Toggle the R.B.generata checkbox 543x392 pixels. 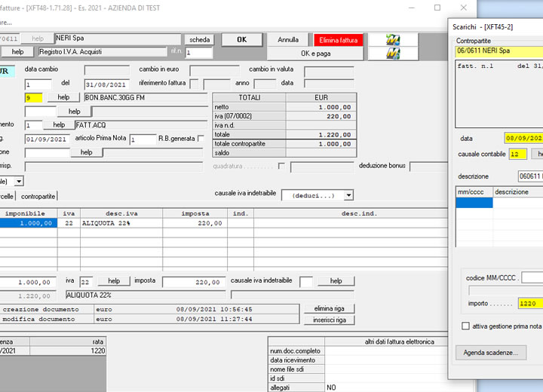tap(201, 139)
